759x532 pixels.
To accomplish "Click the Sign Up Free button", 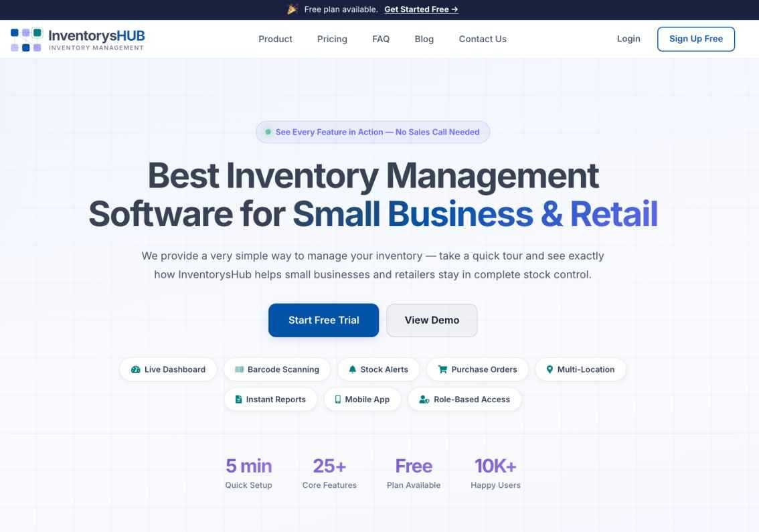I will pyautogui.click(x=695, y=39).
